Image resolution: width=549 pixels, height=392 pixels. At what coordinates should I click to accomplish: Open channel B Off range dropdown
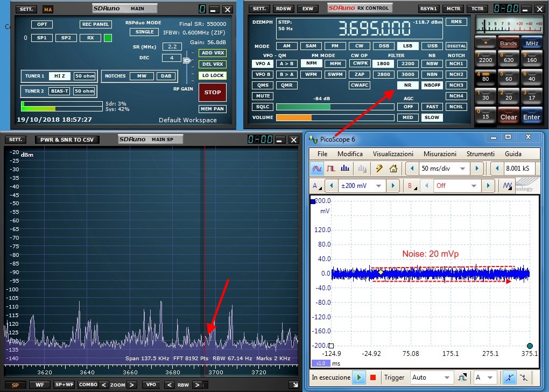click(474, 186)
